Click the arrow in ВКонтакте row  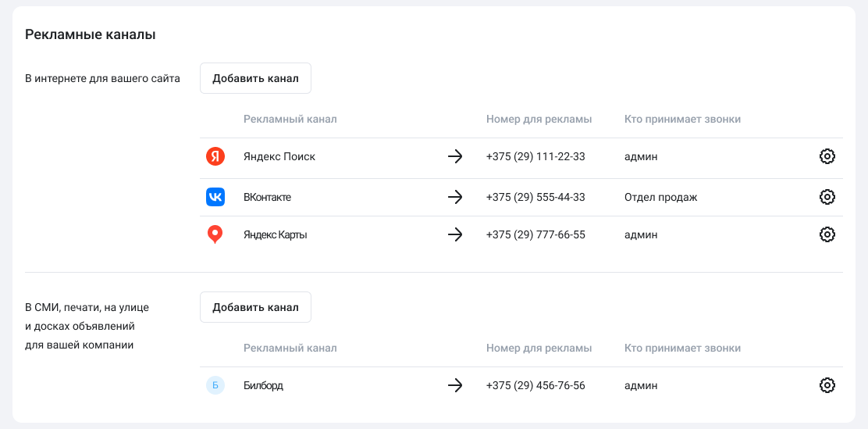(455, 197)
